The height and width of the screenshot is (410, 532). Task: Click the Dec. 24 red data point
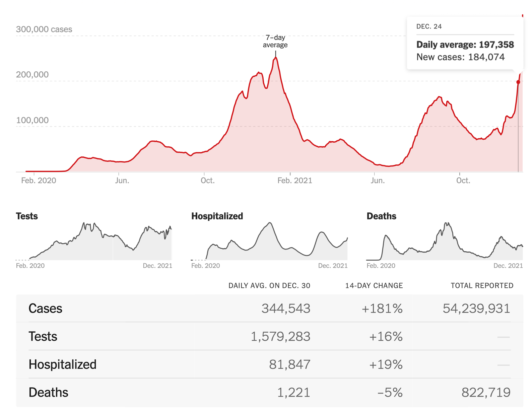[x=518, y=82]
